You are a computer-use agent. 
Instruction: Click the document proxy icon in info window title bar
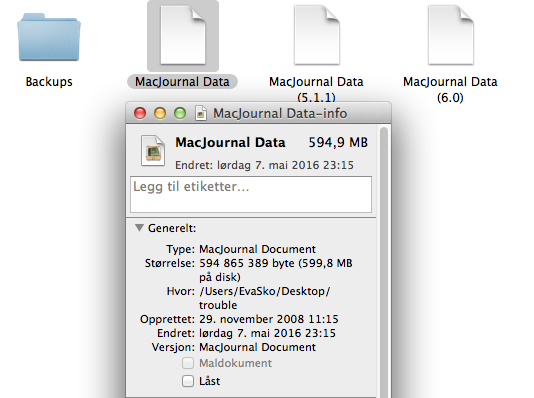201,113
